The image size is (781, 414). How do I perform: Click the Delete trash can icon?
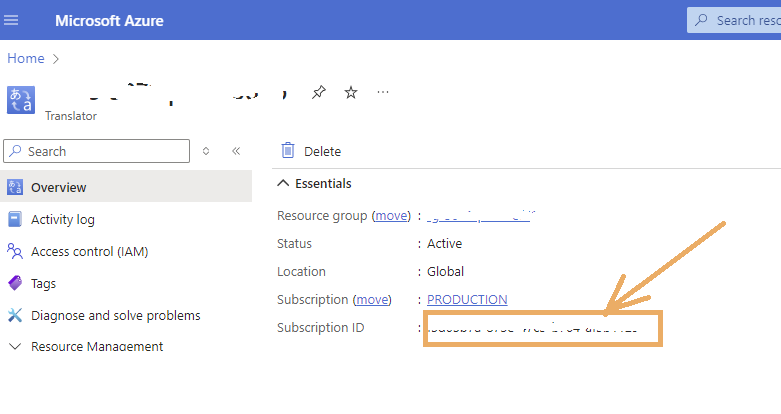click(288, 150)
